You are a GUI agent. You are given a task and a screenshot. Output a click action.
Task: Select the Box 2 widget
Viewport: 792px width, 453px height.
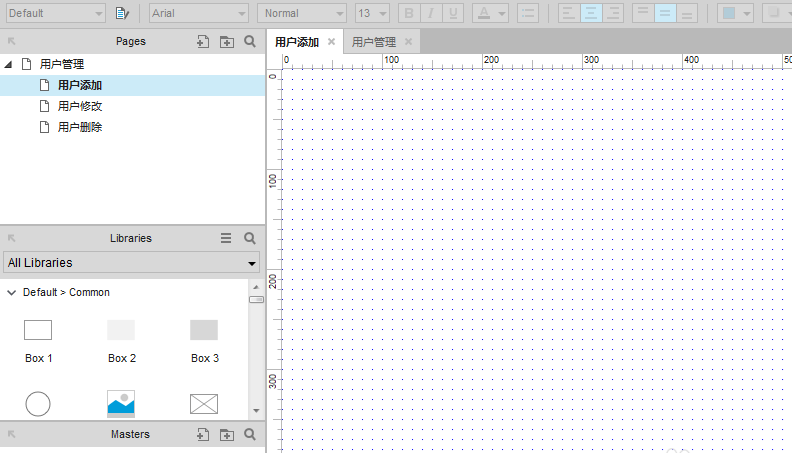pos(121,330)
